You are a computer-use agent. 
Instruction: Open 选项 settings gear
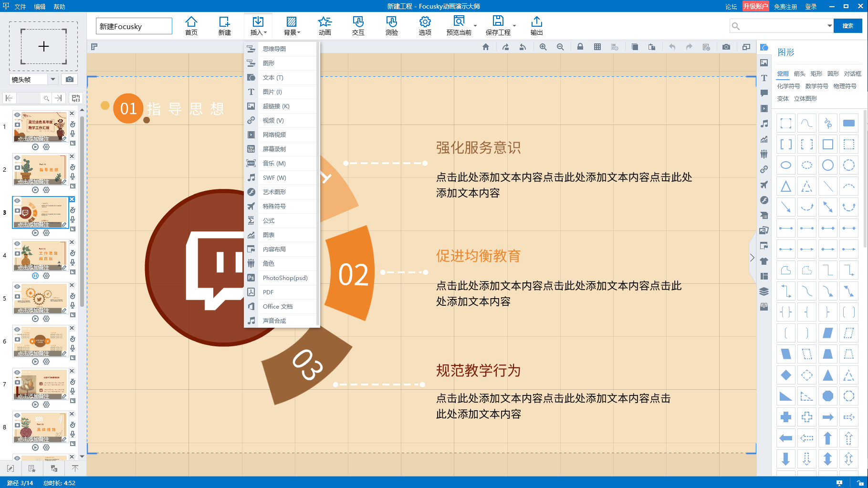425,26
